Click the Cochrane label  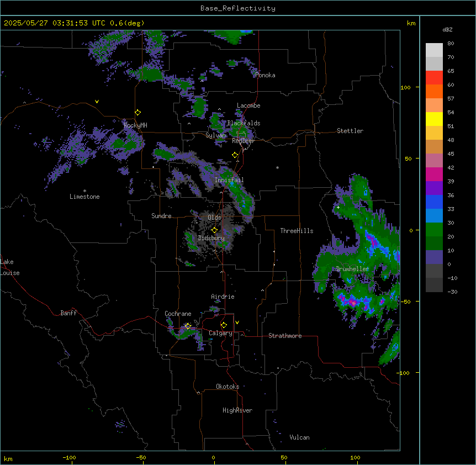pos(178,314)
